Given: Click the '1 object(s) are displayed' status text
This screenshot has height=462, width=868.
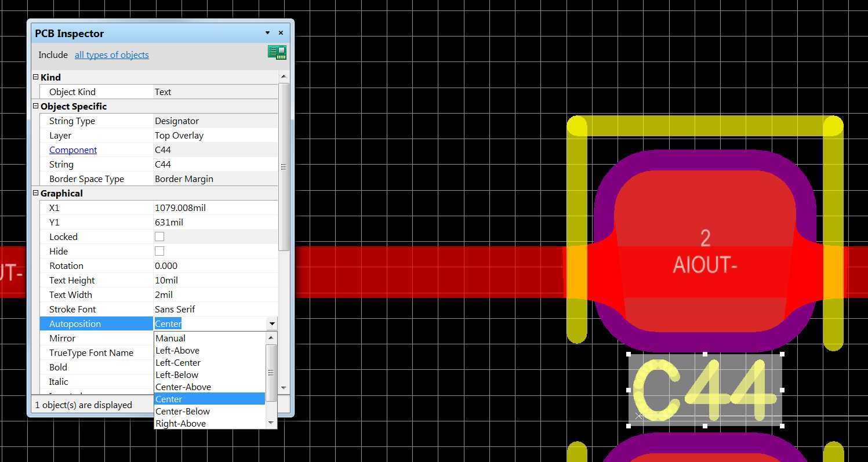Looking at the screenshot, I should 83,405.
